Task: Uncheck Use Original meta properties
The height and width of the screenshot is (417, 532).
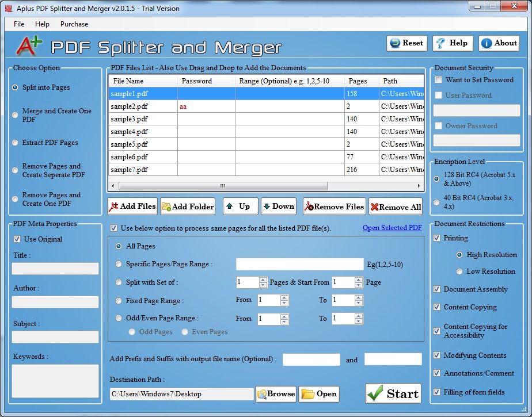Action: (17, 239)
